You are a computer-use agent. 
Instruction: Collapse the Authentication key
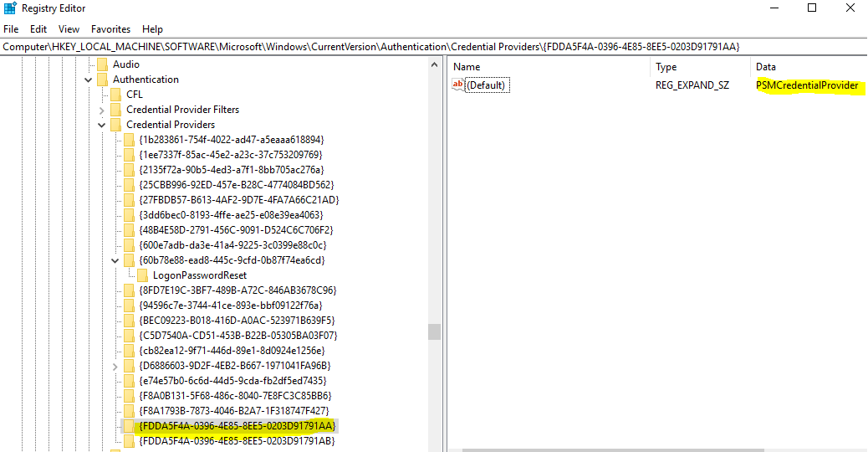pyautogui.click(x=88, y=80)
